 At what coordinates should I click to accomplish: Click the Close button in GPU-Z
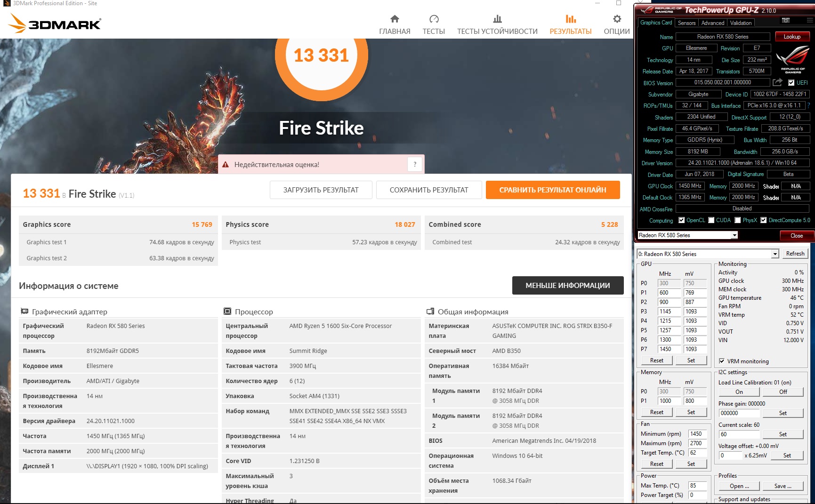(797, 236)
